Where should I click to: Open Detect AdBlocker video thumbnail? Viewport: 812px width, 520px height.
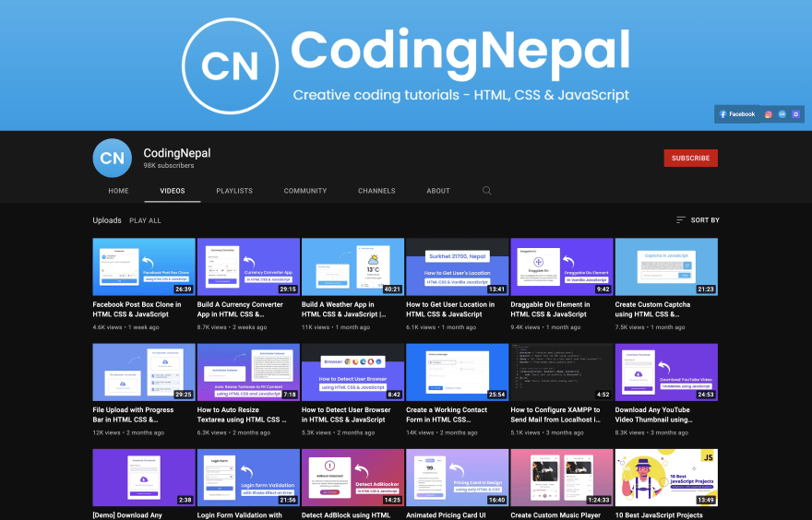pos(352,478)
